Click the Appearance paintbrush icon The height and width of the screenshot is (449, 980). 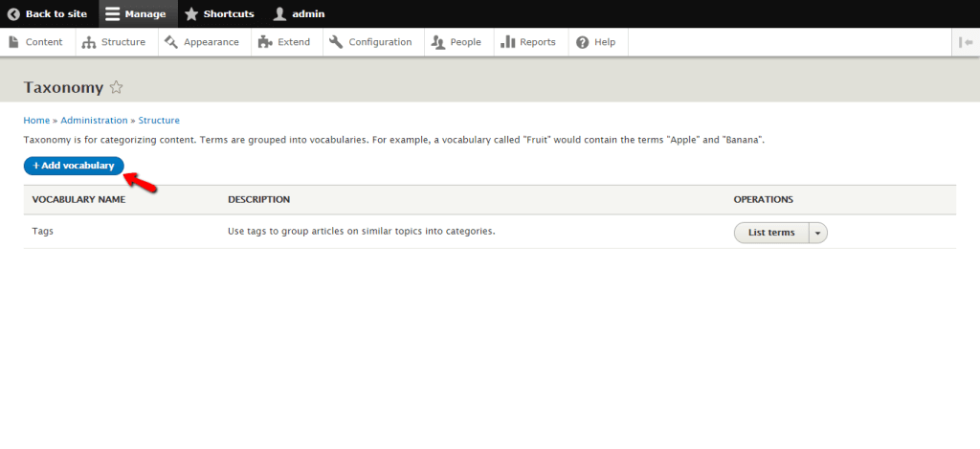tap(171, 42)
